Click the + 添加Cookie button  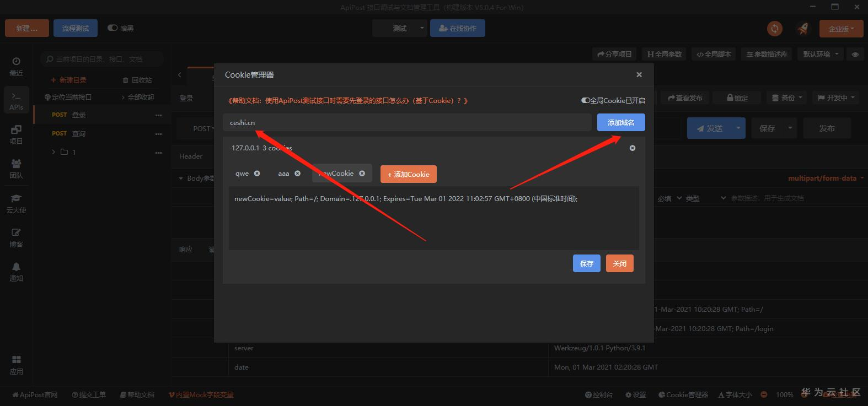[409, 174]
